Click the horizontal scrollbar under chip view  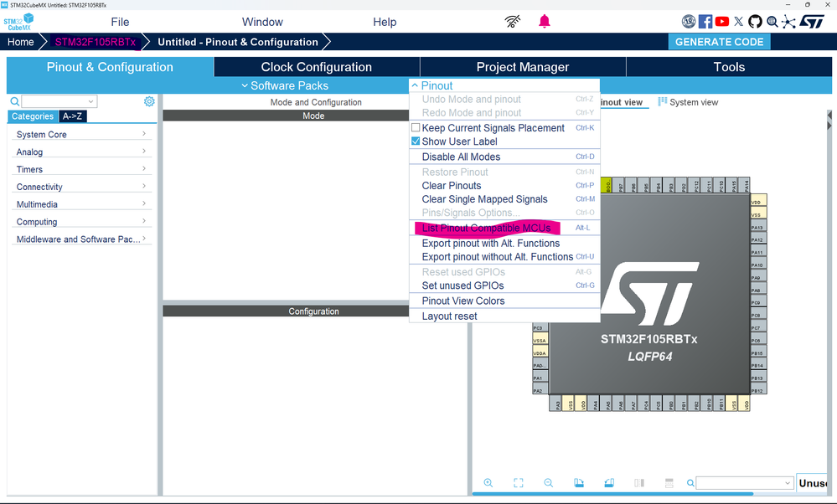coord(612,494)
